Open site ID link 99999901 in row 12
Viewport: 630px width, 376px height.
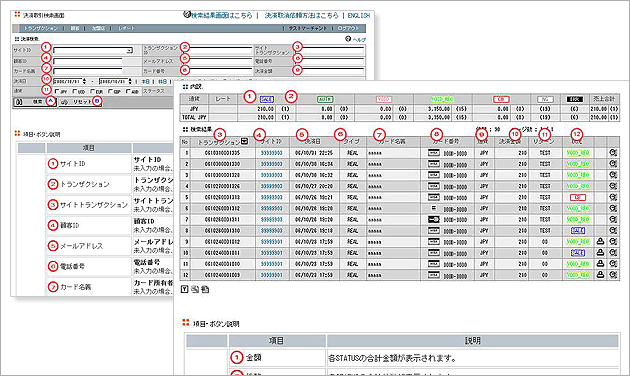click(272, 275)
